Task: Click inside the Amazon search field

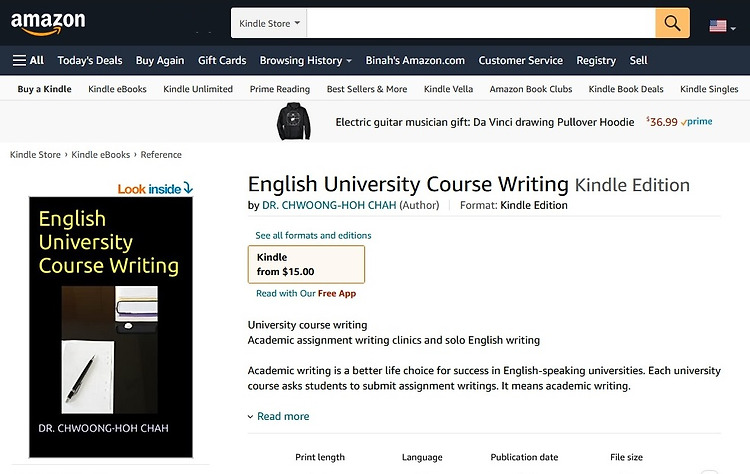Action: coord(481,23)
